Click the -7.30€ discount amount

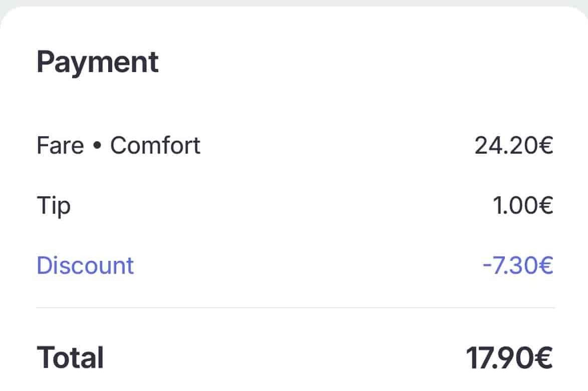tap(517, 265)
